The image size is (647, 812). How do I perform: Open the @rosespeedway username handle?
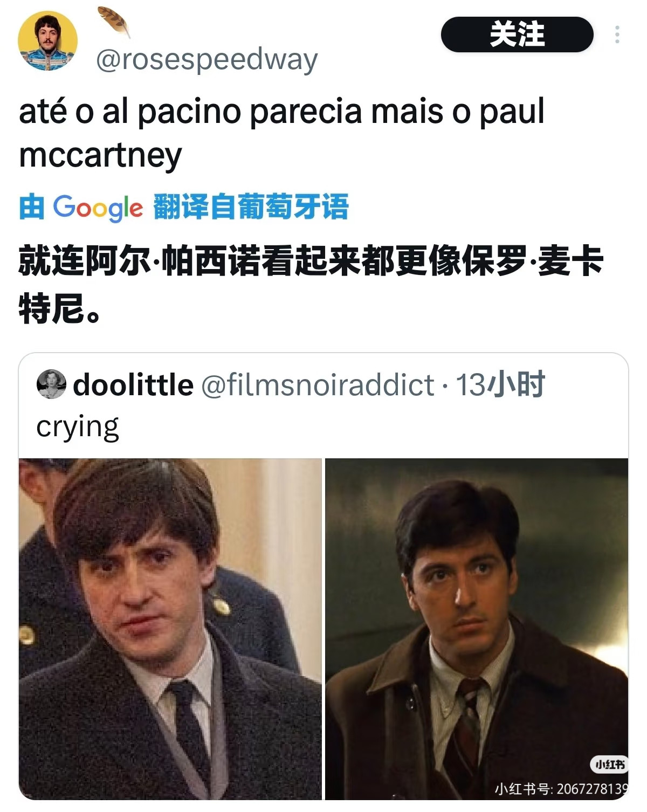(207, 59)
